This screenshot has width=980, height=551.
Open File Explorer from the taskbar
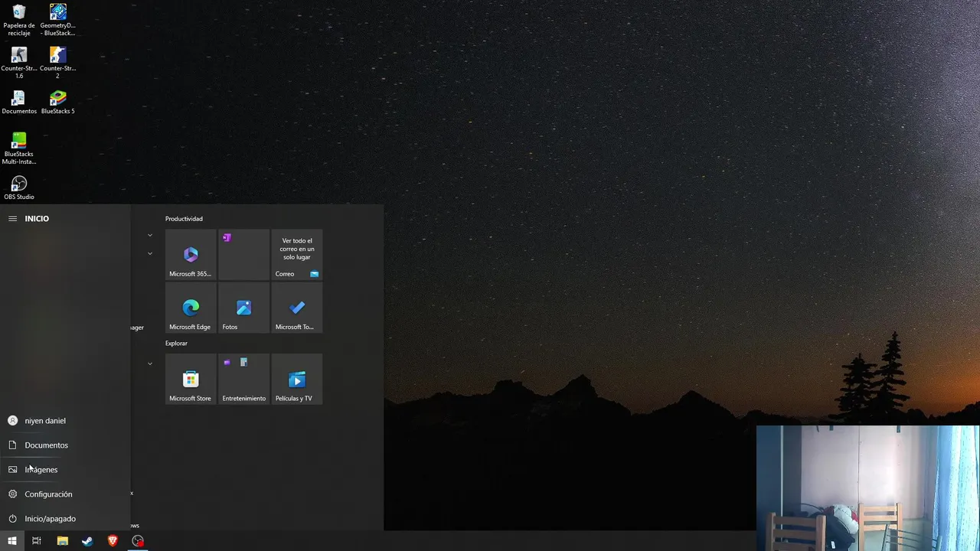point(62,541)
